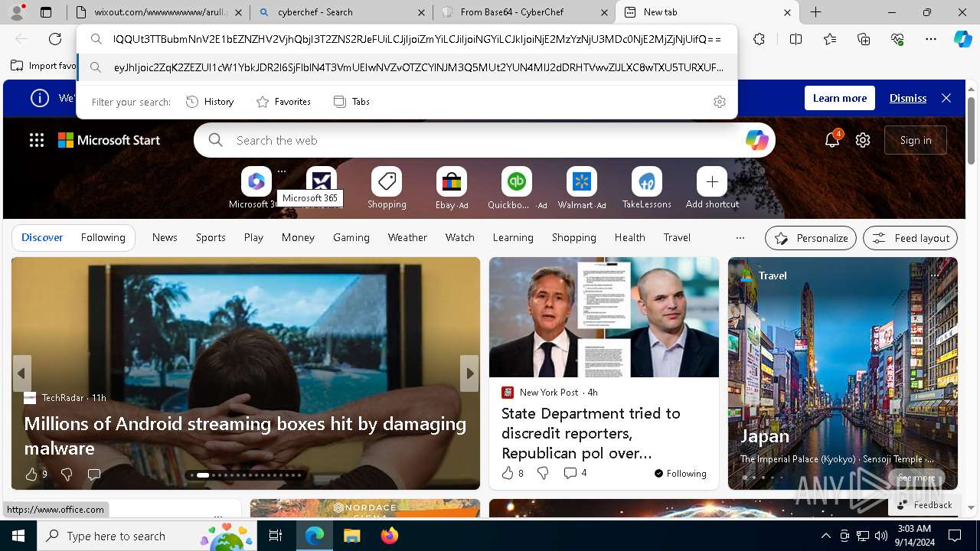The image size is (980, 551).
Task: Click the browser refresh icon
Action: 55,39
